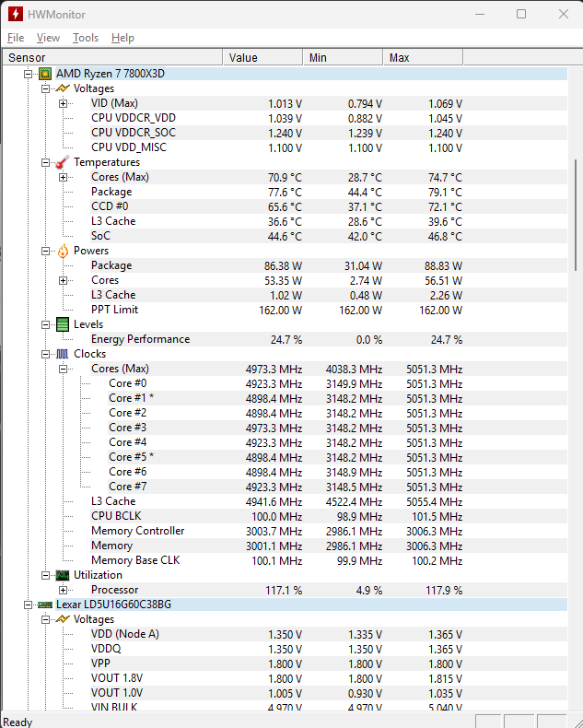Click the Levels green bars icon
Image resolution: width=583 pixels, height=728 pixels.
coord(63,324)
